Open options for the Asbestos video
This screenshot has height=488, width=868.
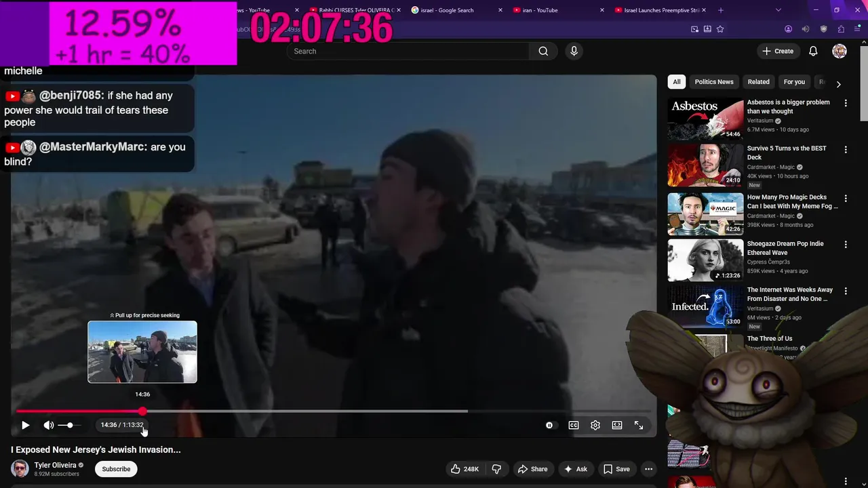846,103
